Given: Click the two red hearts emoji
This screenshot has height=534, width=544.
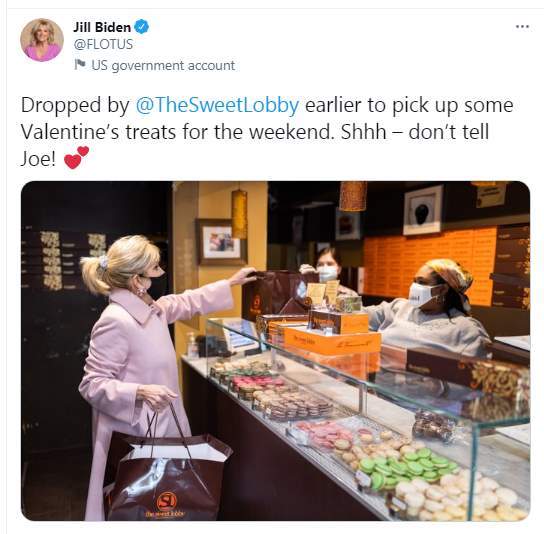Looking at the screenshot, I should pos(76,158).
